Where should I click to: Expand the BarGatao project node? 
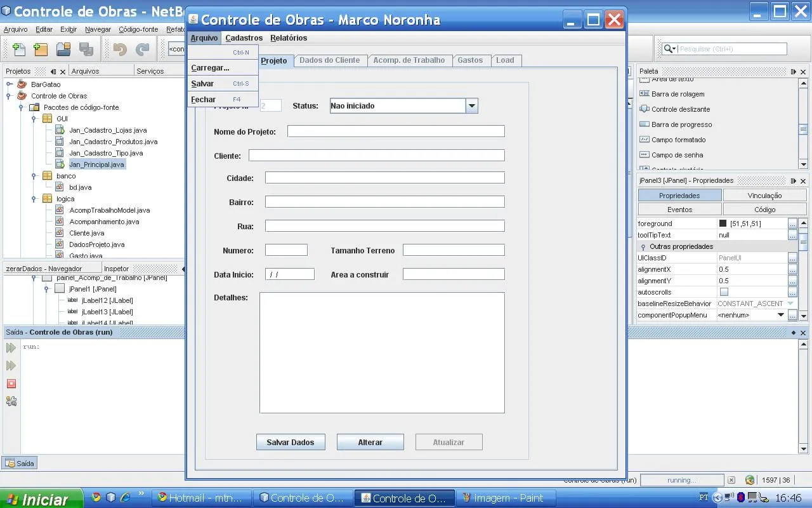click(x=10, y=84)
